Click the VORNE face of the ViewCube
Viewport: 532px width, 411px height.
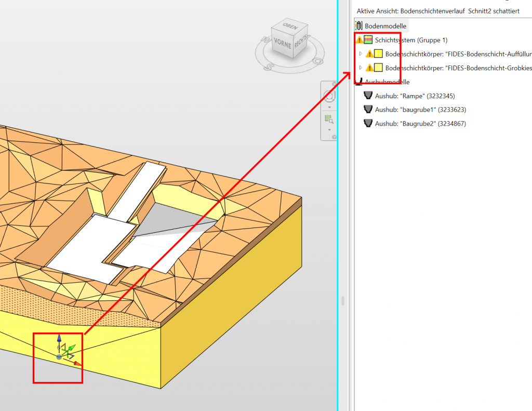pos(282,46)
